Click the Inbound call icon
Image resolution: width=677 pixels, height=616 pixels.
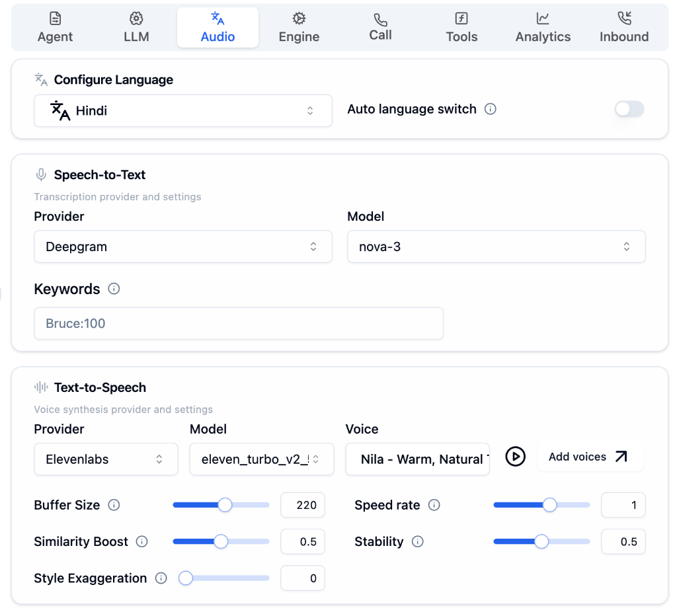pos(624,19)
